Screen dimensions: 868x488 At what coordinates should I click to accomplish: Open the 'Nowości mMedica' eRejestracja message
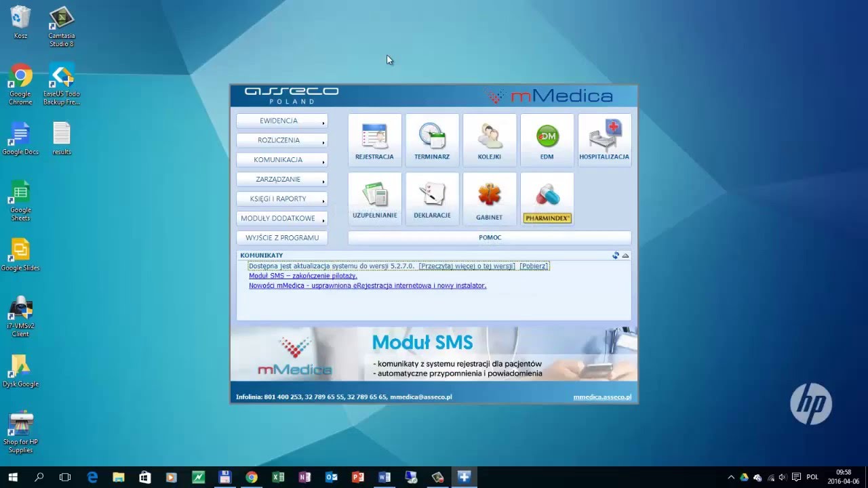(368, 286)
